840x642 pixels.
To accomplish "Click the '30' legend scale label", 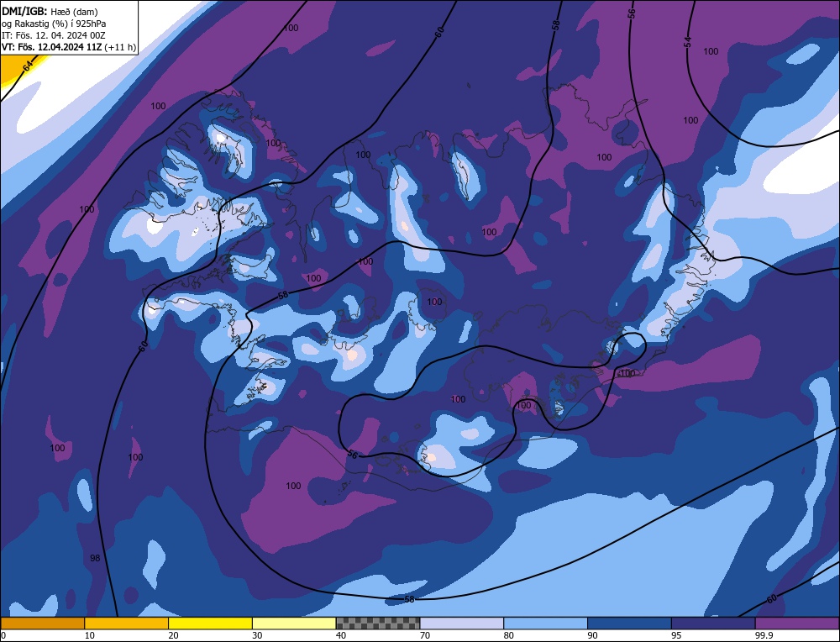I will [257, 635].
